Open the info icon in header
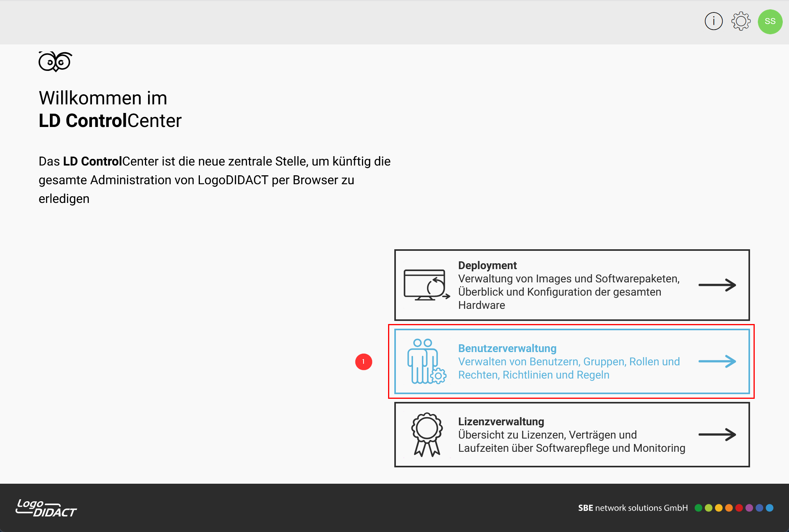Screen dimensions: 789x532 click(x=713, y=21)
